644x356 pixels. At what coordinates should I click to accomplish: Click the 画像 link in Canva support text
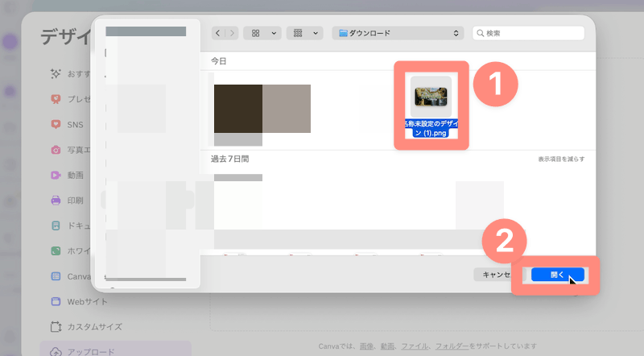[x=367, y=346]
